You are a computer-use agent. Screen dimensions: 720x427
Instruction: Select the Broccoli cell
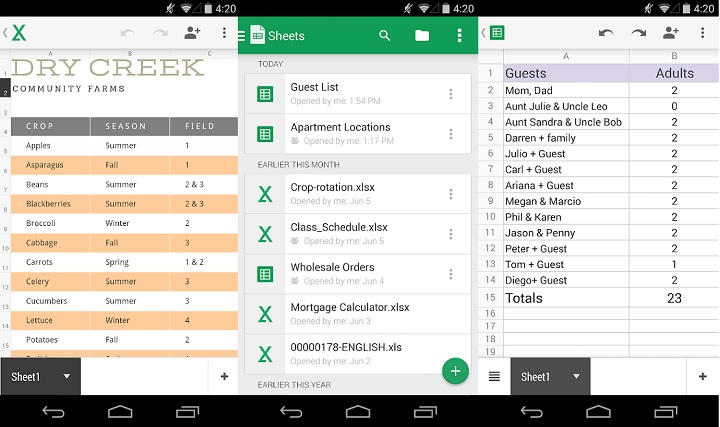(x=51, y=223)
